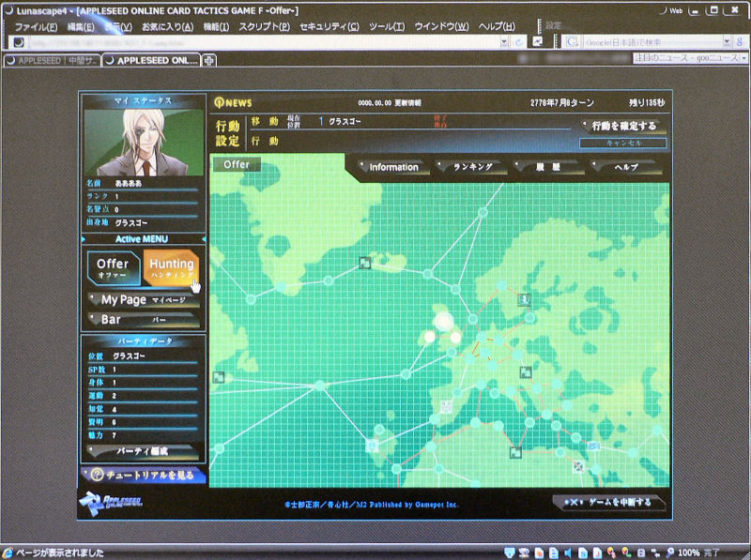Image resolution: width=751 pixels, height=560 pixels.
Task: Click the Internet Explorer icon in the status bar
Action: point(8,552)
